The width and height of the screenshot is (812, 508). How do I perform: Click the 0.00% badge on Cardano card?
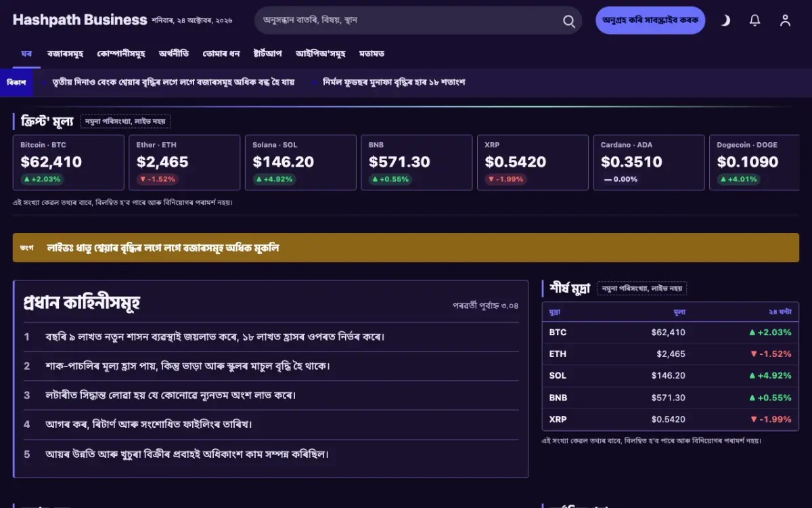621,179
